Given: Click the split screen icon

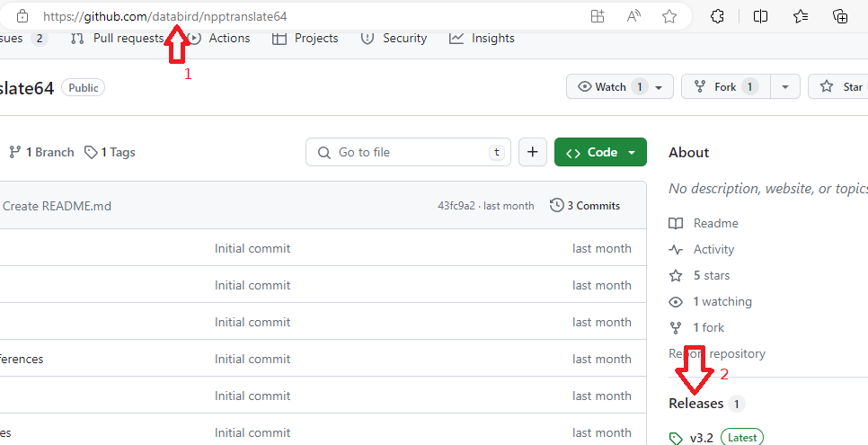Looking at the screenshot, I should pos(760,16).
